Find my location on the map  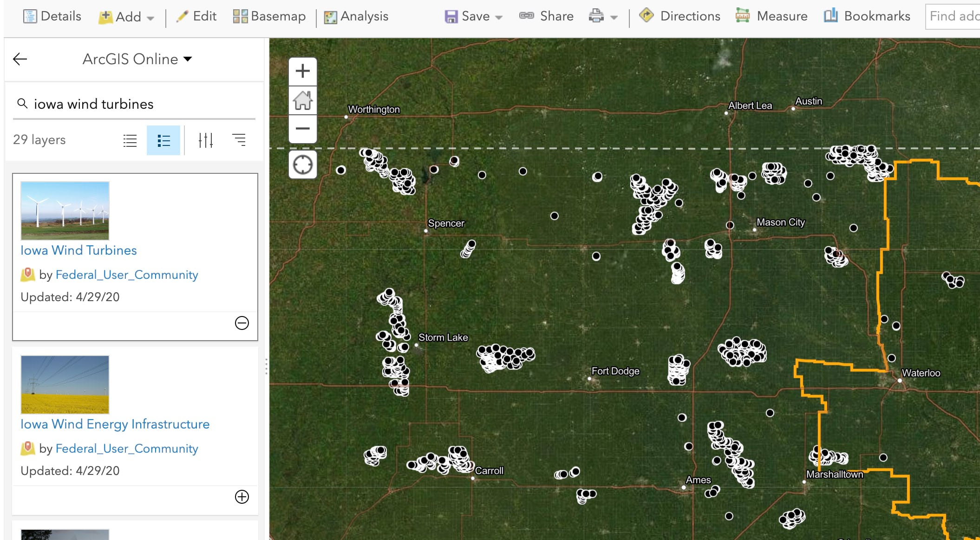coord(303,165)
